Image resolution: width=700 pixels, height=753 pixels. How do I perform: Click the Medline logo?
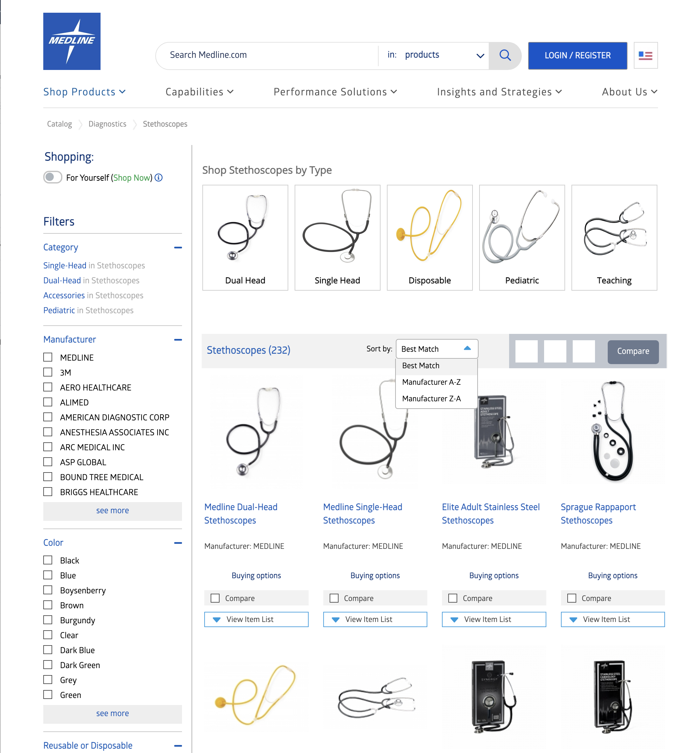point(72,41)
